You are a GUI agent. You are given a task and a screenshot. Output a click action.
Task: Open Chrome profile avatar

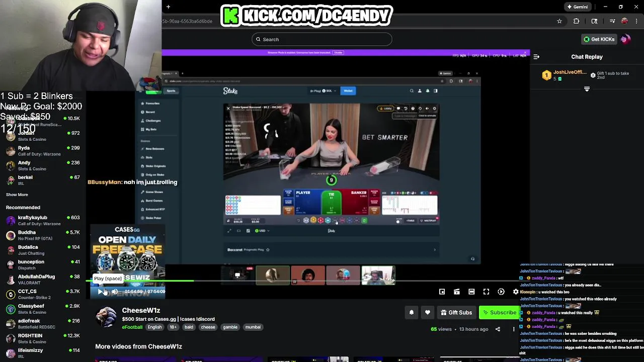624,21
